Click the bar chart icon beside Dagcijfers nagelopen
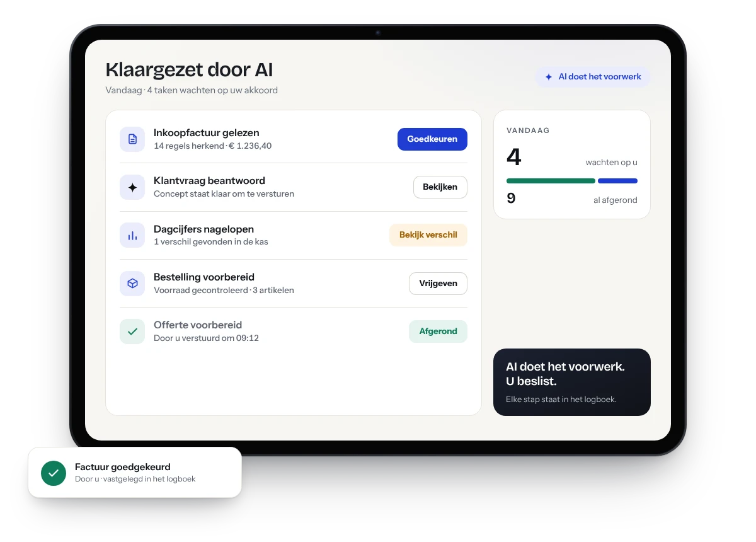The width and height of the screenshot is (756, 542). tap(132, 235)
